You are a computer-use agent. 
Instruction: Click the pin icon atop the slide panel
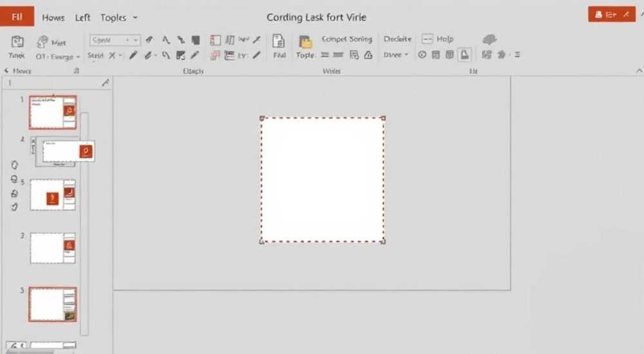[x=106, y=82]
